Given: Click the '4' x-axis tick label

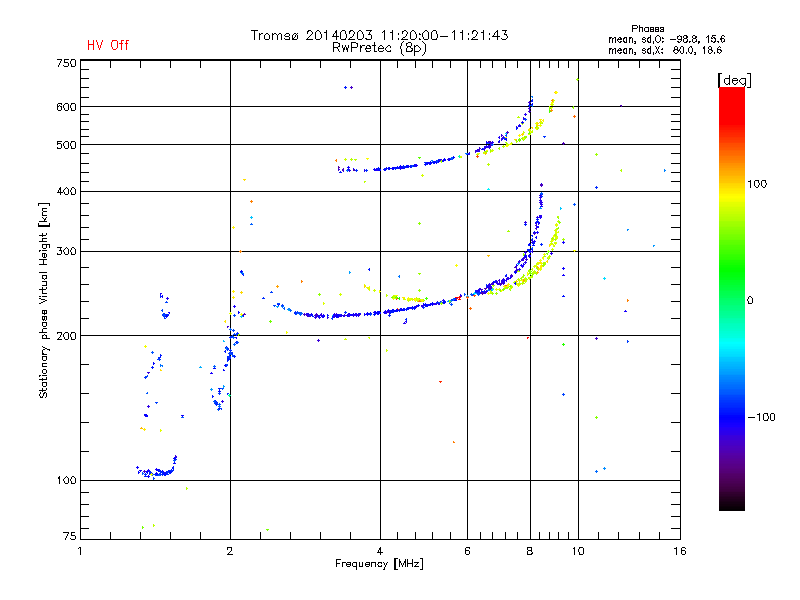Looking at the screenshot, I should tap(380, 551).
